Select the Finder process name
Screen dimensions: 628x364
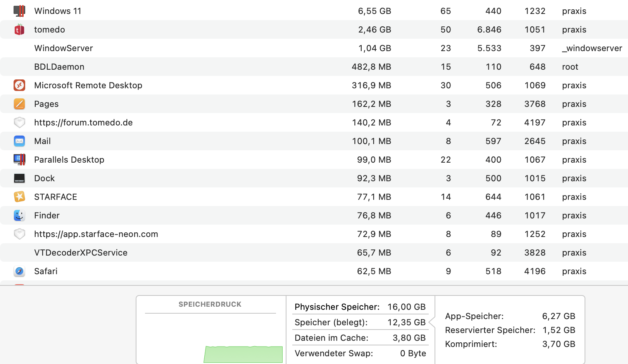click(47, 215)
